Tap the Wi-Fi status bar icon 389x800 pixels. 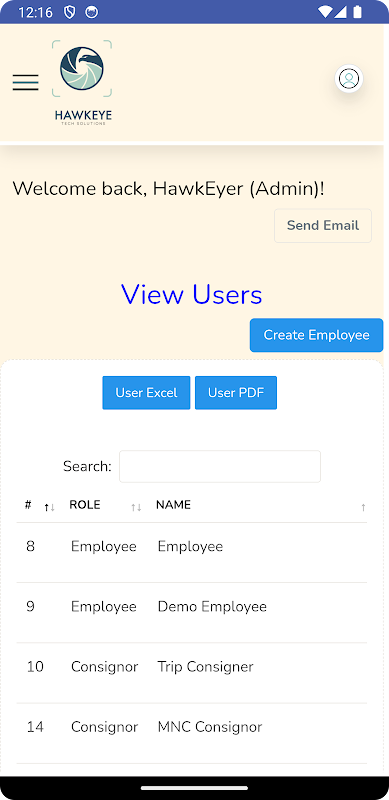tap(324, 12)
